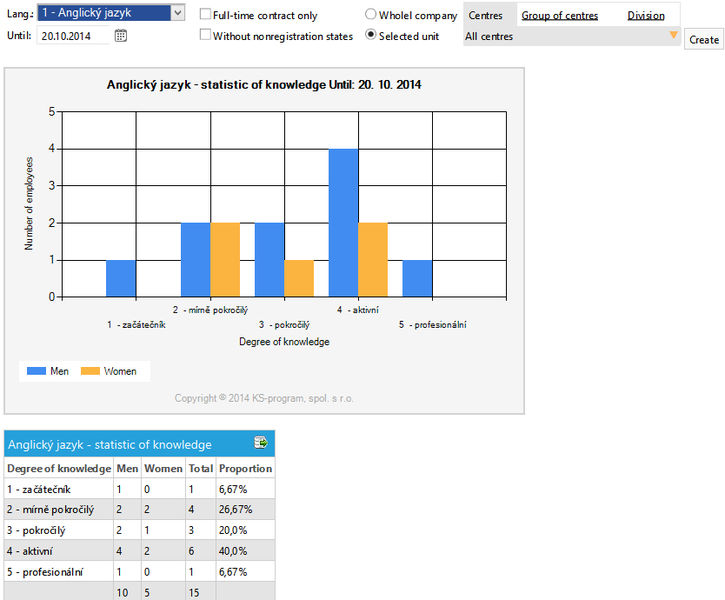Click the orange Women bar for pokročilý
The height and width of the screenshot is (600, 725).
[x=299, y=278]
